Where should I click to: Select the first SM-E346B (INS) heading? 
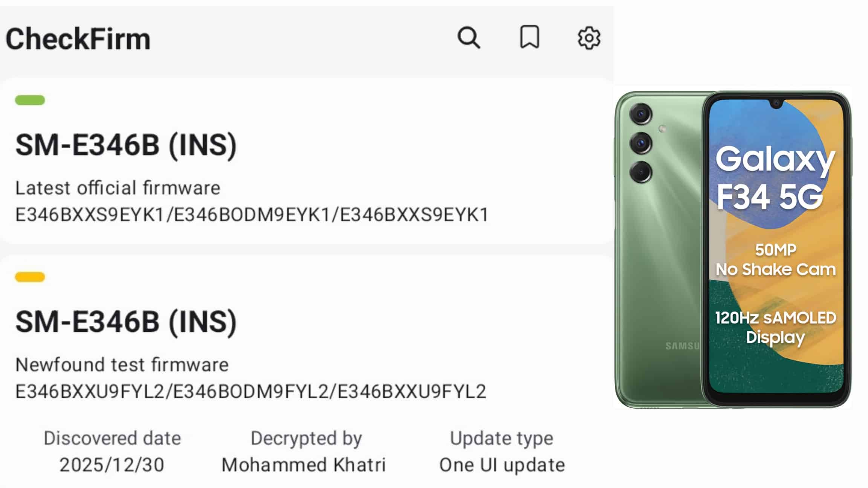pyautogui.click(x=126, y=145)
